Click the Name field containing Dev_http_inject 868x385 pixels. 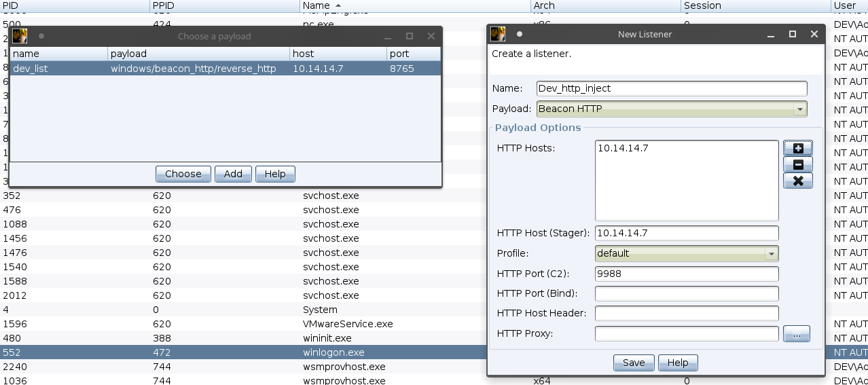[x=671, y=88]
